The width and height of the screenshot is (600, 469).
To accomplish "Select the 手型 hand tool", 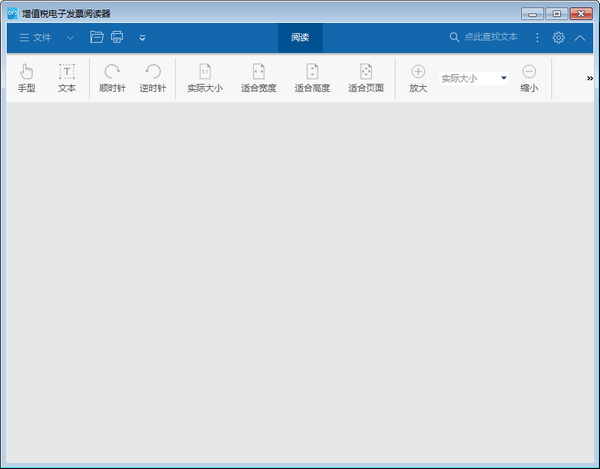I will (27, 78).
